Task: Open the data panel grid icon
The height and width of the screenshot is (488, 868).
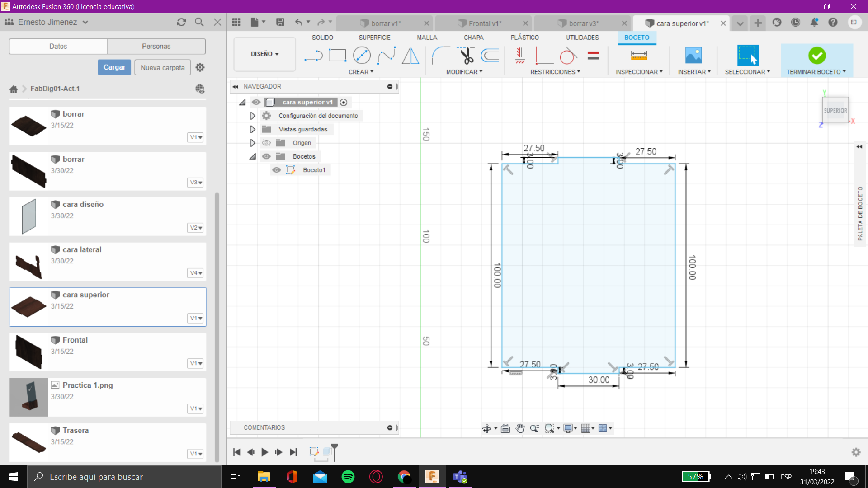Action: (236, 23)
